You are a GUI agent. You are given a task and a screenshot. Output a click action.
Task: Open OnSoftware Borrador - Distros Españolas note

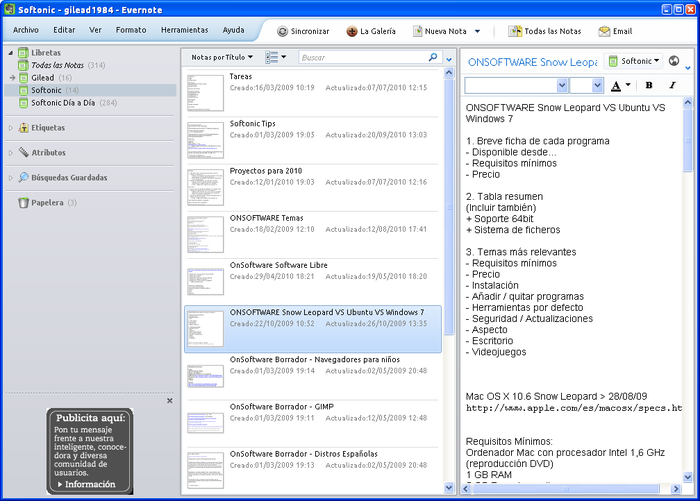pos(312,470)
